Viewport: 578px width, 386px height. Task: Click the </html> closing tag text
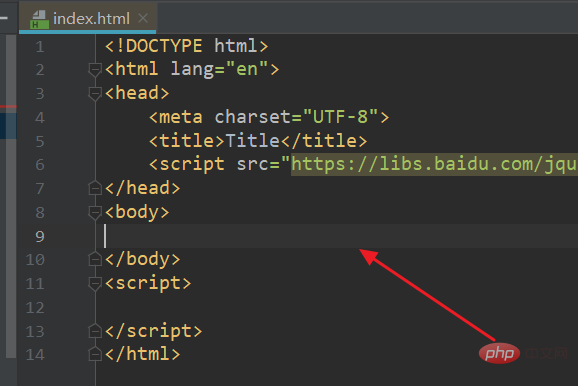pos(143,354)
